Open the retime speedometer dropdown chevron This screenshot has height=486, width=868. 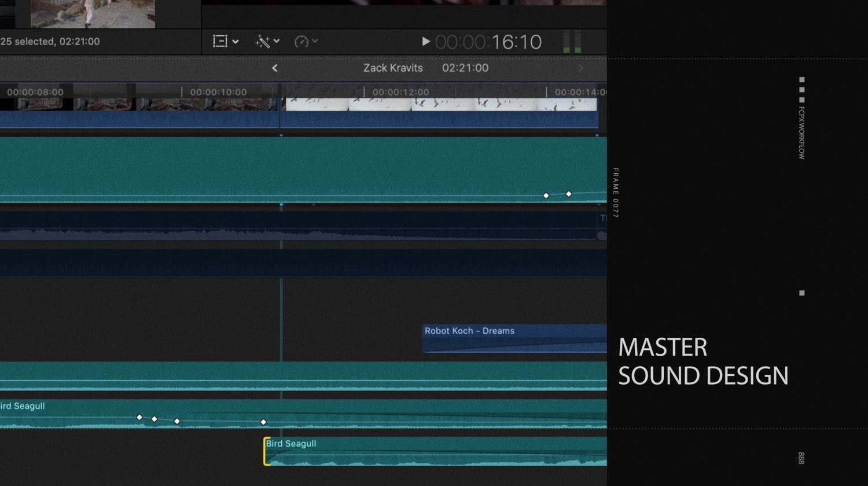click(315, 41)
